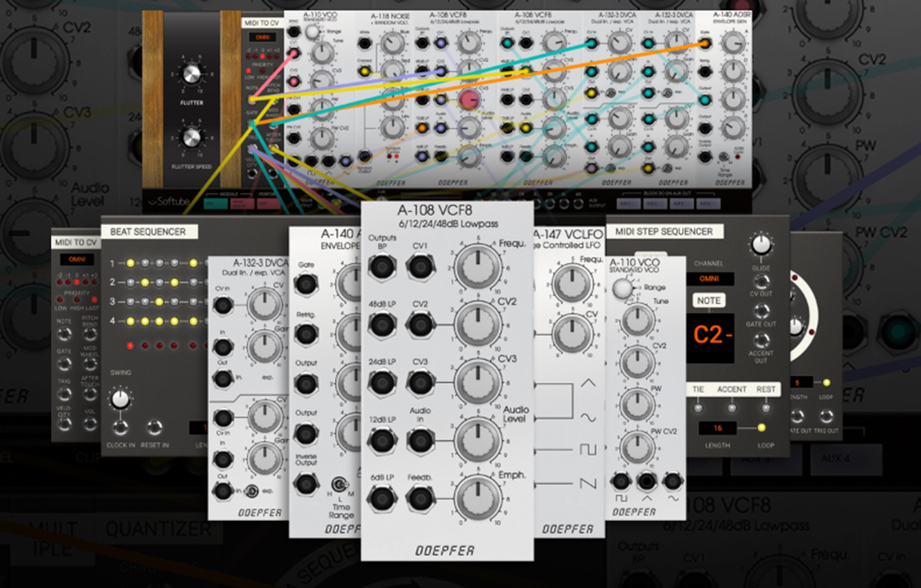
Task: Click the 48dB LP output jack
Action: click(x=382, y=324)
